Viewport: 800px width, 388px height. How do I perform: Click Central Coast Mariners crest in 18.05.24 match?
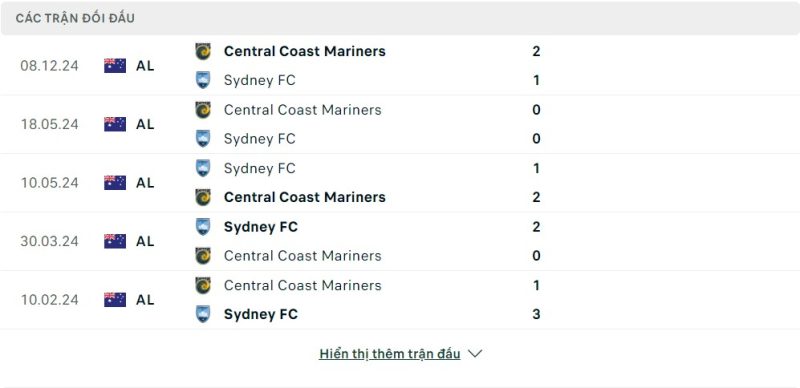(x=203, y=110)
